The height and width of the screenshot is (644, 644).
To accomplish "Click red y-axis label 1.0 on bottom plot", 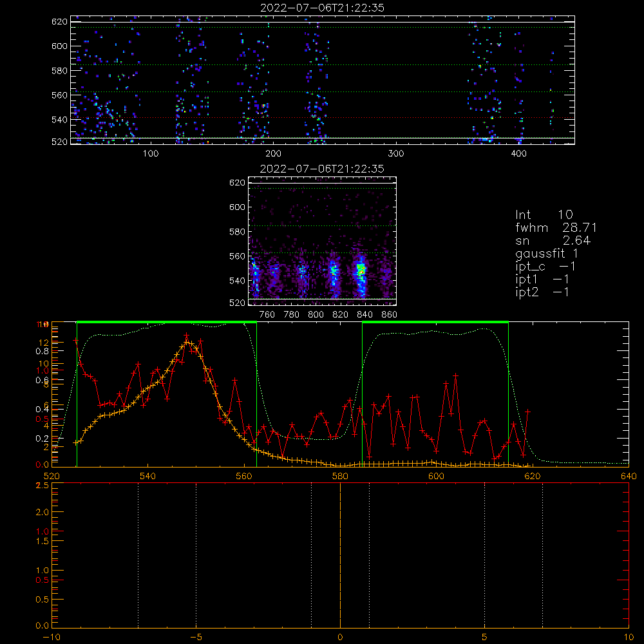I will pos(43,531).
